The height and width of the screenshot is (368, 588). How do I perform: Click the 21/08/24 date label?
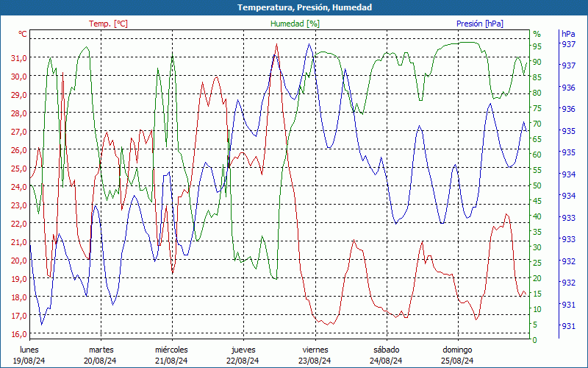click(x=171, y=361)
